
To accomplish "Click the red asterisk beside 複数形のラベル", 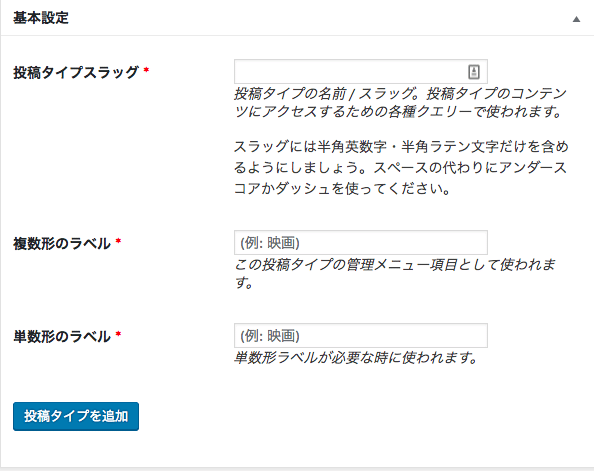I will [x=118, y=241].
